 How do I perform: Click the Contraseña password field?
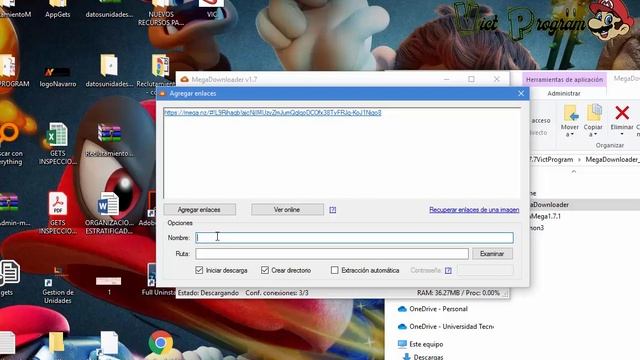click(x=485, y=270)
